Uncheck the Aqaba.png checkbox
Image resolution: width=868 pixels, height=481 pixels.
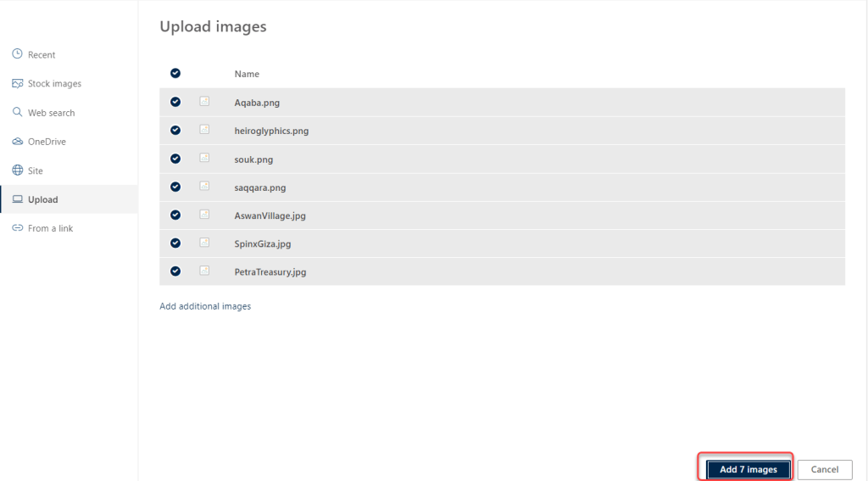coord(175,102)
